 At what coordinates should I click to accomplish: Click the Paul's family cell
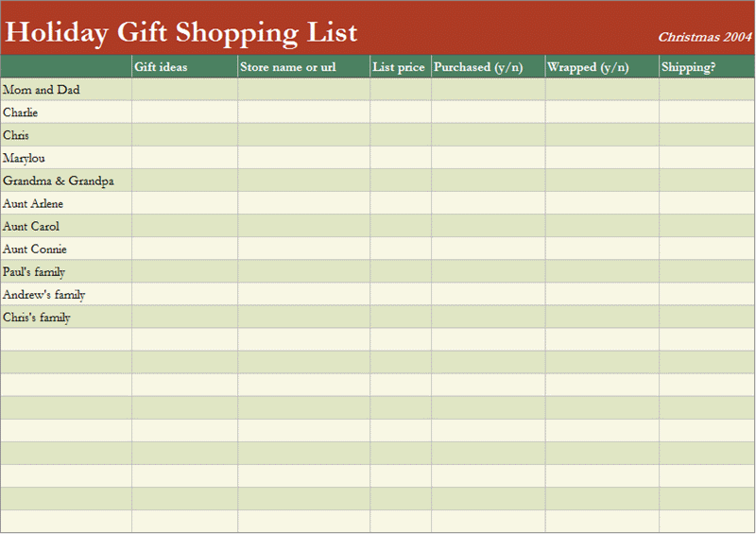[66, 271]
